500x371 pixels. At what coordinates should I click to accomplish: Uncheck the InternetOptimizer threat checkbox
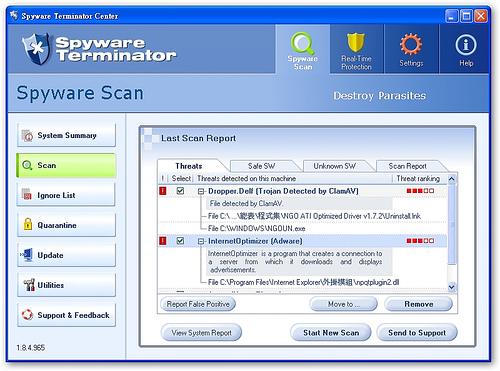coord(180,240)
